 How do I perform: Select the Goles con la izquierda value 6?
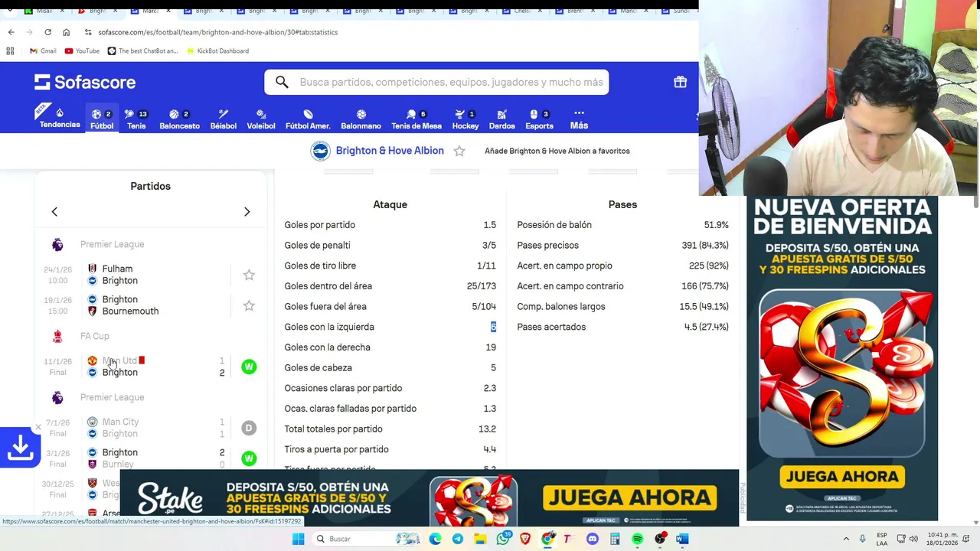(x=493, y=327)
